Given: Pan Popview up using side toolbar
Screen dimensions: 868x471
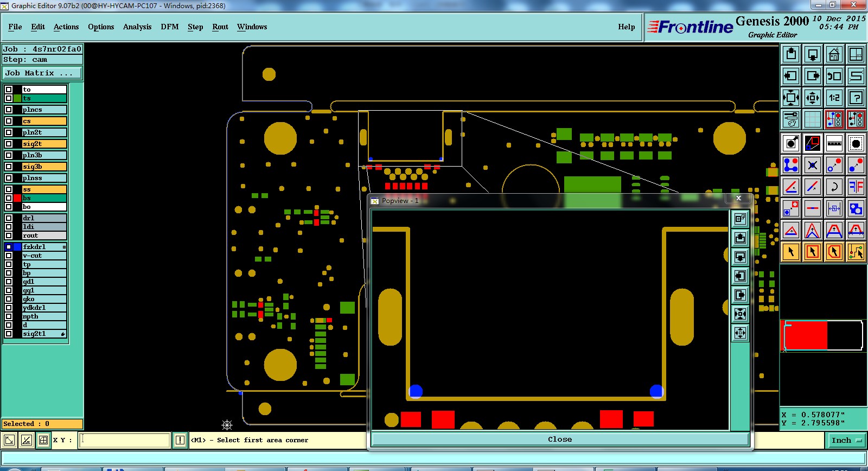Looking at the screenshot, I should point(740,238).
